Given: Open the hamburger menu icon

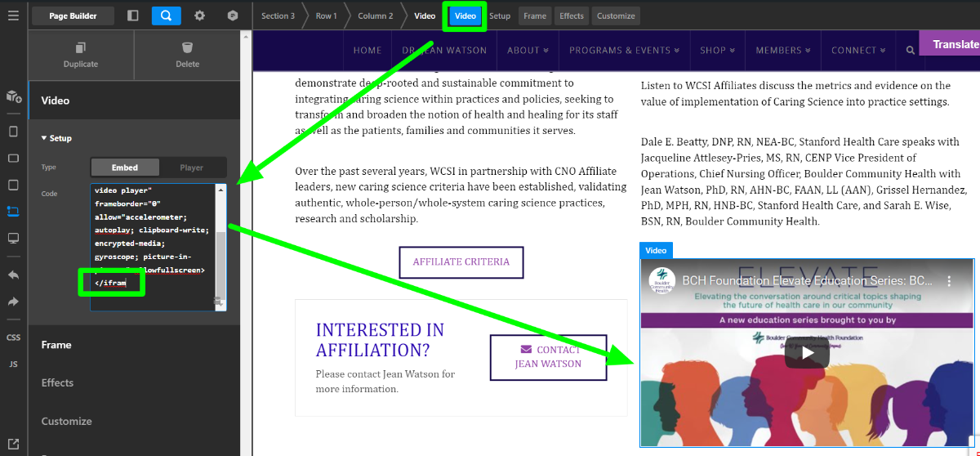Looking at the screenshot, I should [13, 16].
